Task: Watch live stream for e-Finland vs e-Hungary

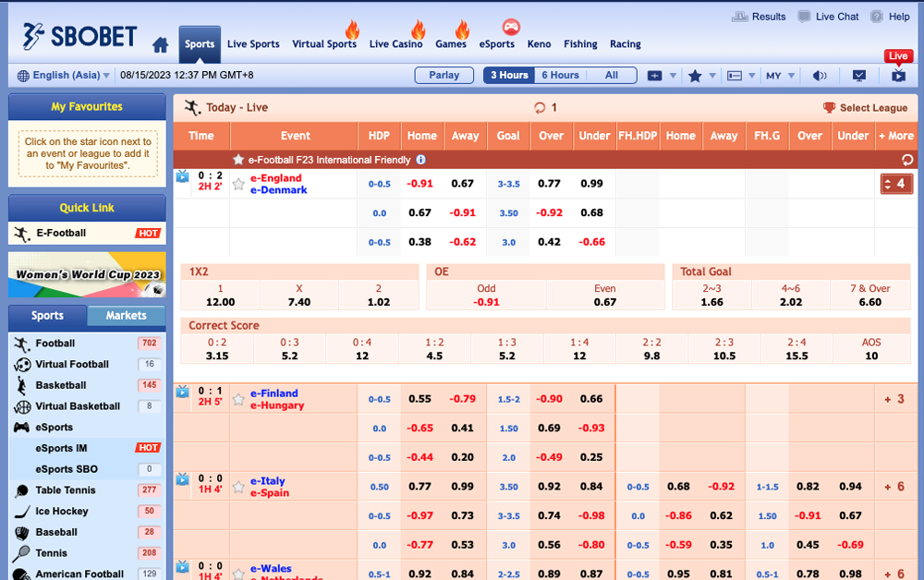Action: click(x=183, y=392)
